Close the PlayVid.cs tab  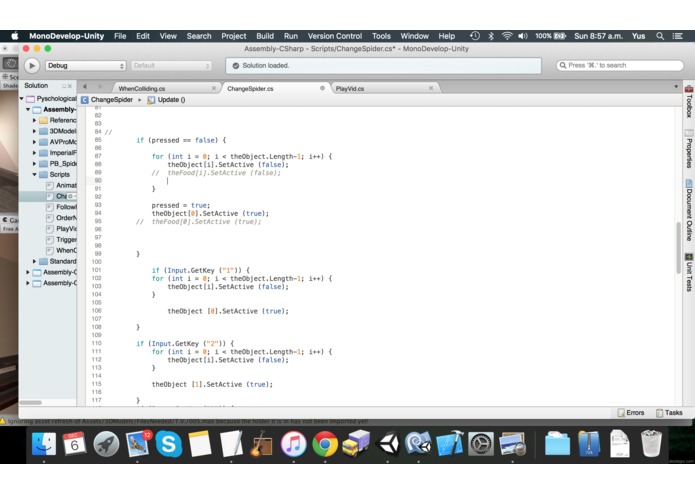pyautogui.click(x=431, y=88)
